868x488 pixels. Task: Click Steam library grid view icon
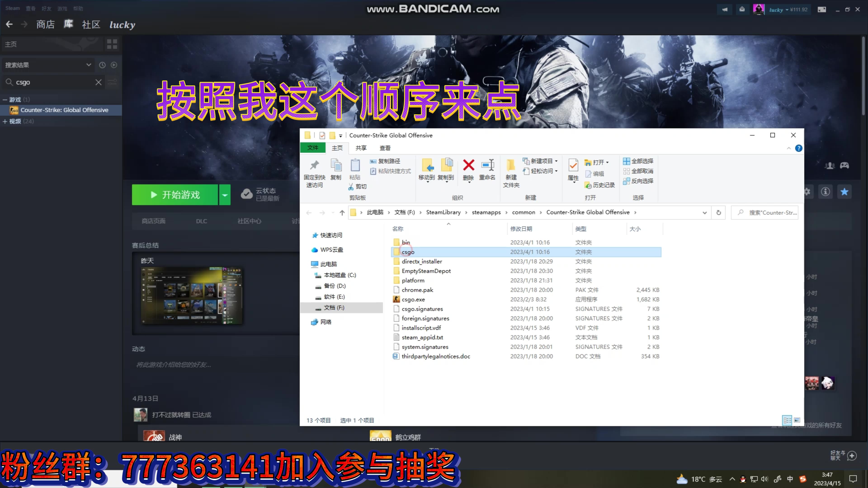[x=112, y=44]
